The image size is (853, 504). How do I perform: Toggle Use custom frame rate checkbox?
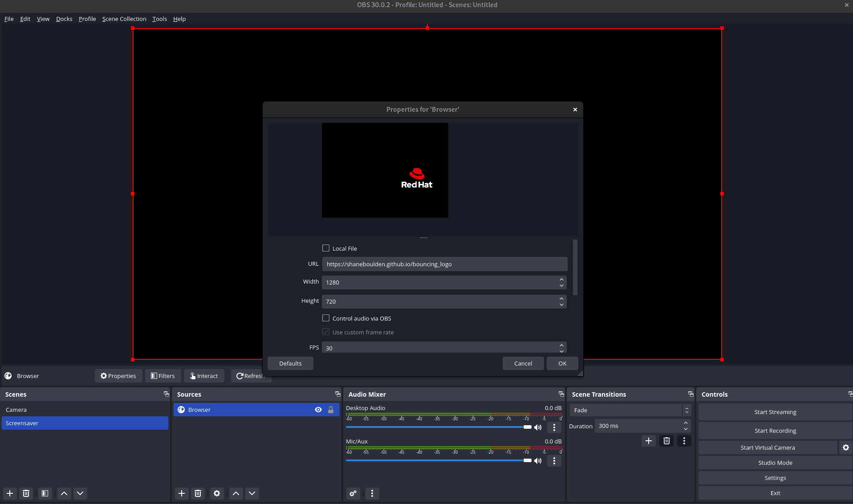click(326, 332)
